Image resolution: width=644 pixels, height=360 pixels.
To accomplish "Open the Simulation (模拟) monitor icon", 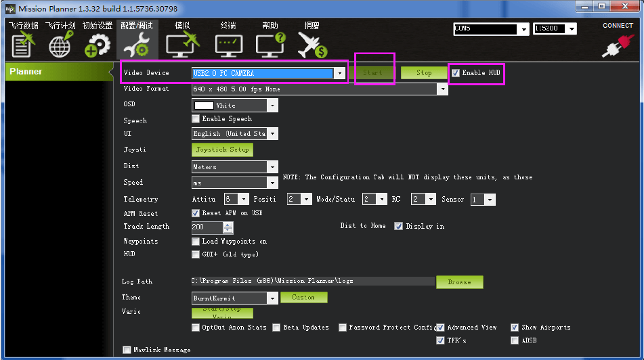I will 181,45.
